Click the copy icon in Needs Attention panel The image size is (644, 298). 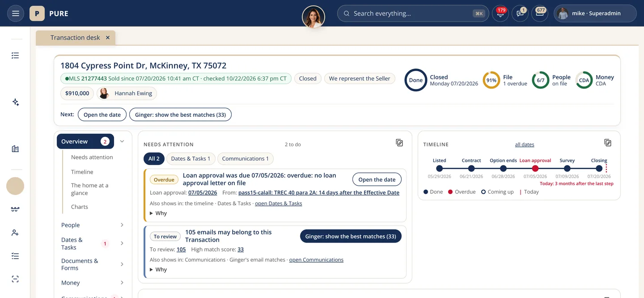399,143
